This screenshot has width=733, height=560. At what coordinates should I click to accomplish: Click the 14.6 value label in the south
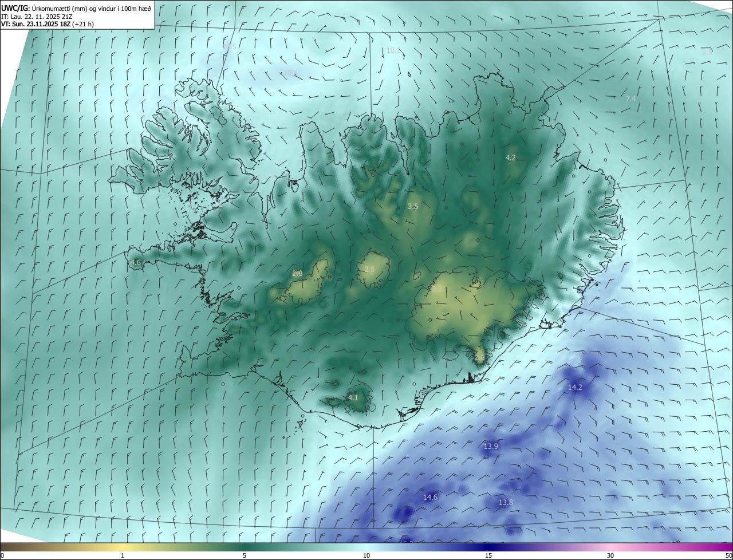pyautogui.click(x=430, y=498)
